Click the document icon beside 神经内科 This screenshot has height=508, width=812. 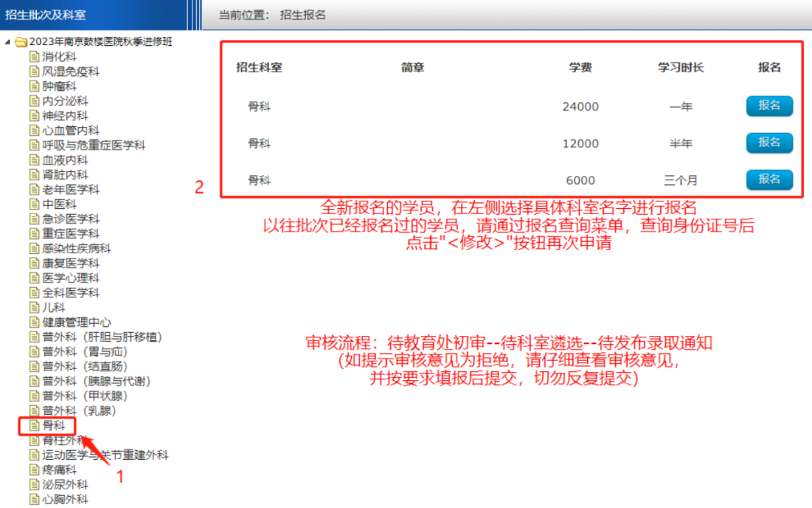click(35, 116)
